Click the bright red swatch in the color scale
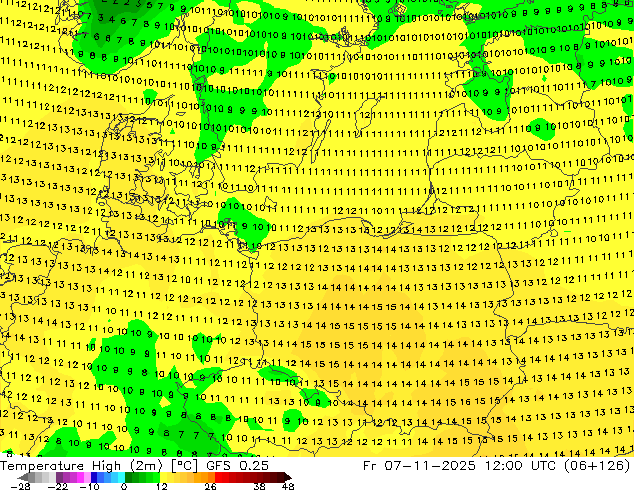The height and width of the screenshot is (490, 634). click(x=219, y=477)
